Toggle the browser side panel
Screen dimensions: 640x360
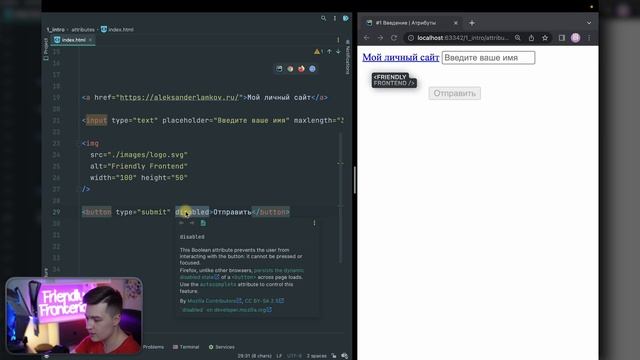pos(562,38)
